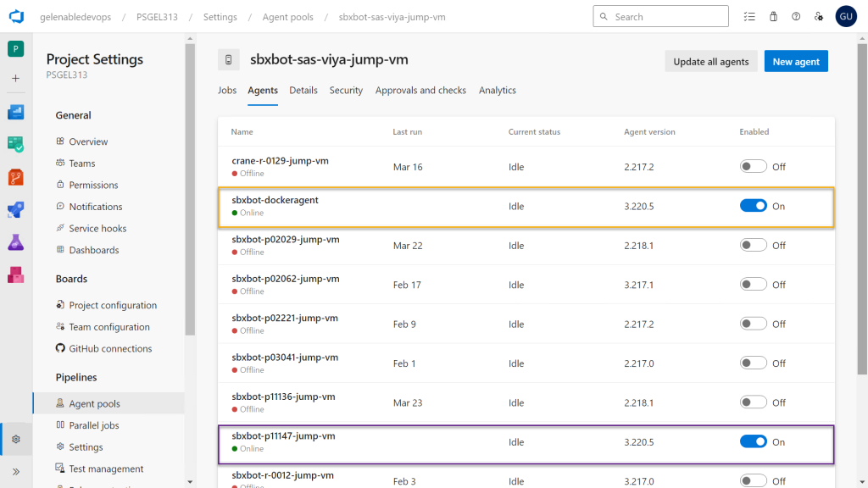Click the New agent button
This screenshot has height=488, width=868.
click(796, 61)
